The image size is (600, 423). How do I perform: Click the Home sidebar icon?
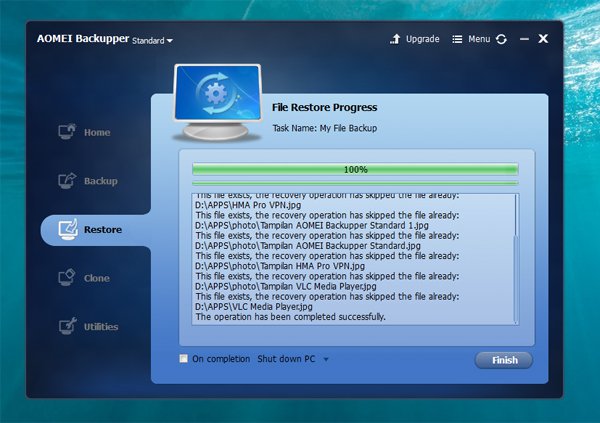(67, 132)
